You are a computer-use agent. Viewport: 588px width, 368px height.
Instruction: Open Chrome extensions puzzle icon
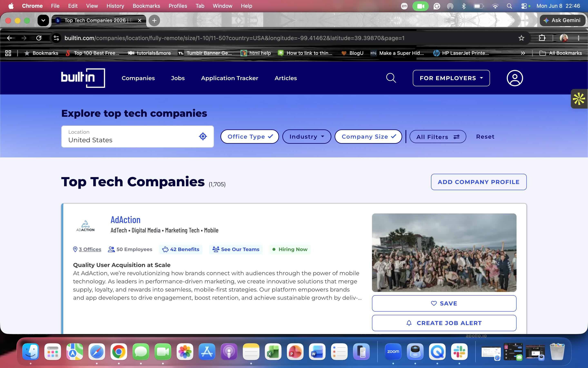click(x=542, y=38)
